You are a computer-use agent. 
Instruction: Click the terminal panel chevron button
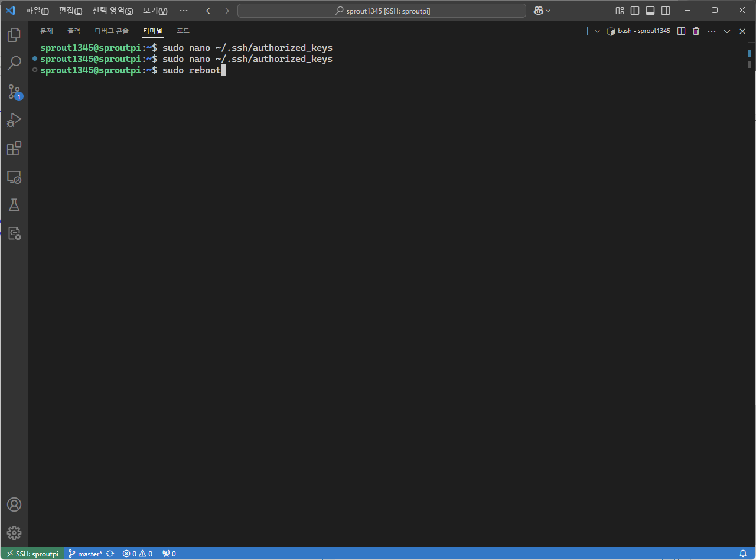click(x=727, y=31)
